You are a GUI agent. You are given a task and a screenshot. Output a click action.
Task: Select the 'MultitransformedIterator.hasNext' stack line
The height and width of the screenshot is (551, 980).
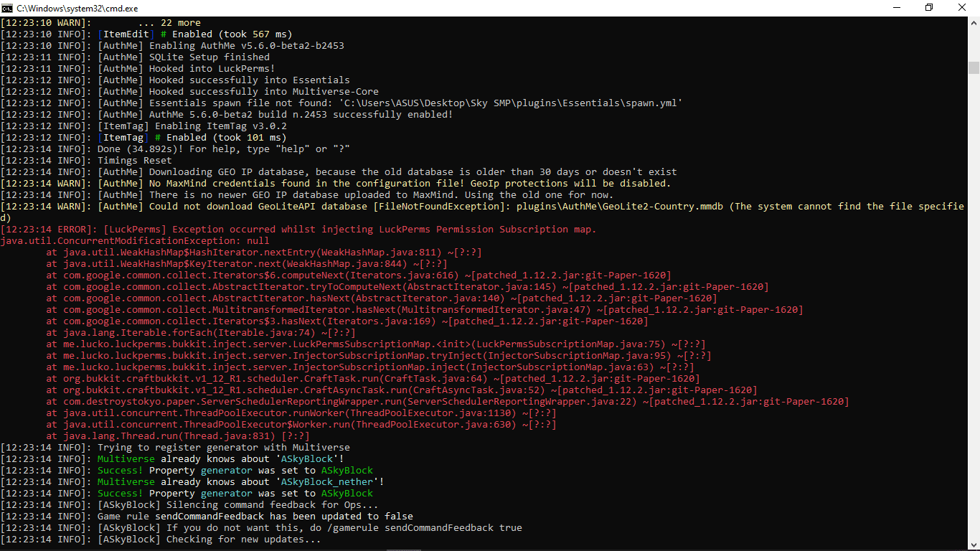[x=425, y=310]
